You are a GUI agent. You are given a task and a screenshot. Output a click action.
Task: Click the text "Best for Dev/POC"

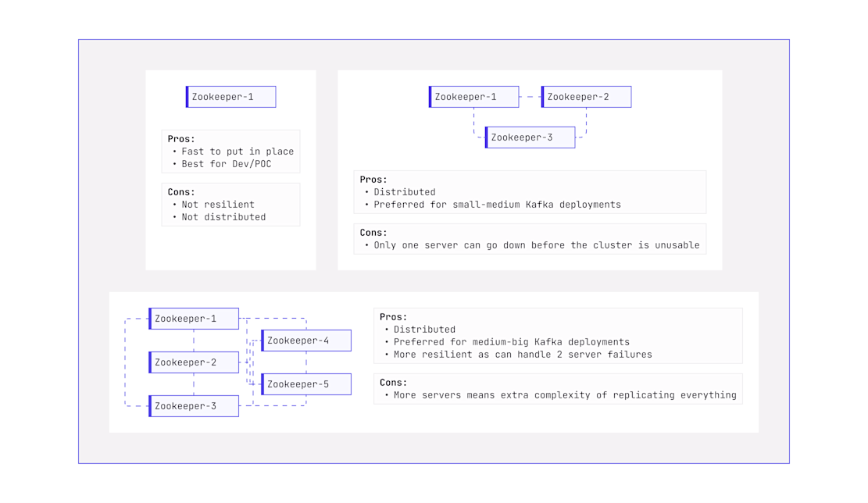click(227, 164)
